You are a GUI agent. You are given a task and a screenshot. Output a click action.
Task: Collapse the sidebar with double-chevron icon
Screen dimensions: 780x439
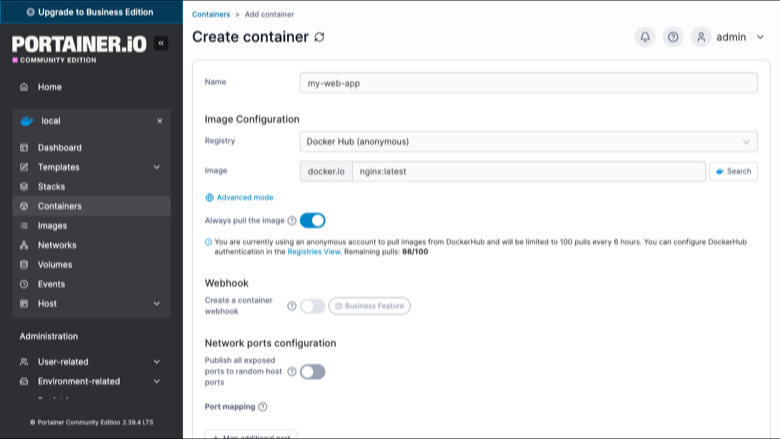(x=161, y=43)
